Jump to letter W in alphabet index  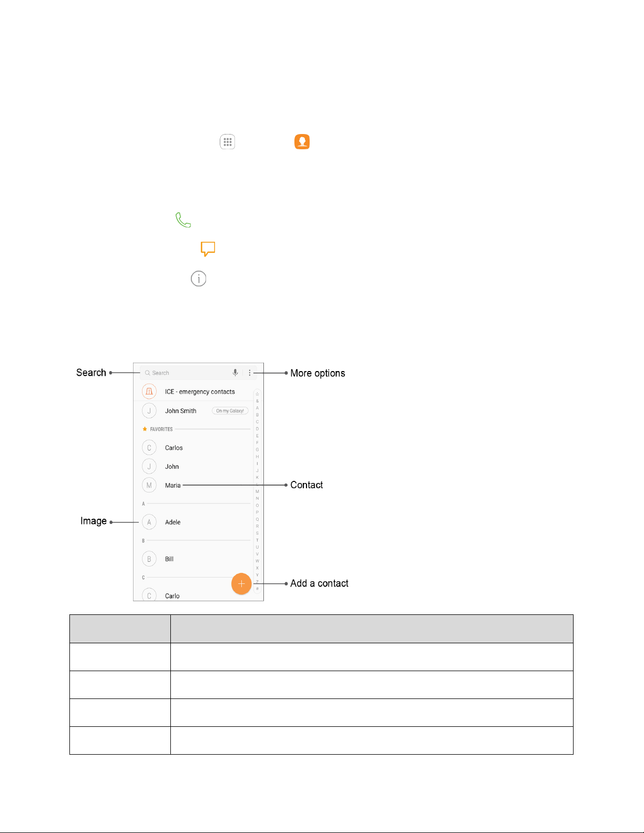point(257,561)
